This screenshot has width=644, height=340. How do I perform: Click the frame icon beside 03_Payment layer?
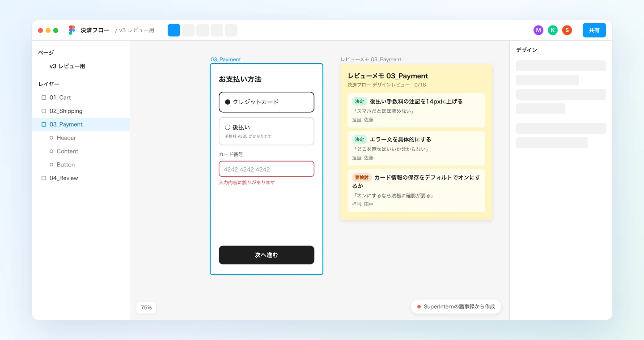(x=44, y=124)
